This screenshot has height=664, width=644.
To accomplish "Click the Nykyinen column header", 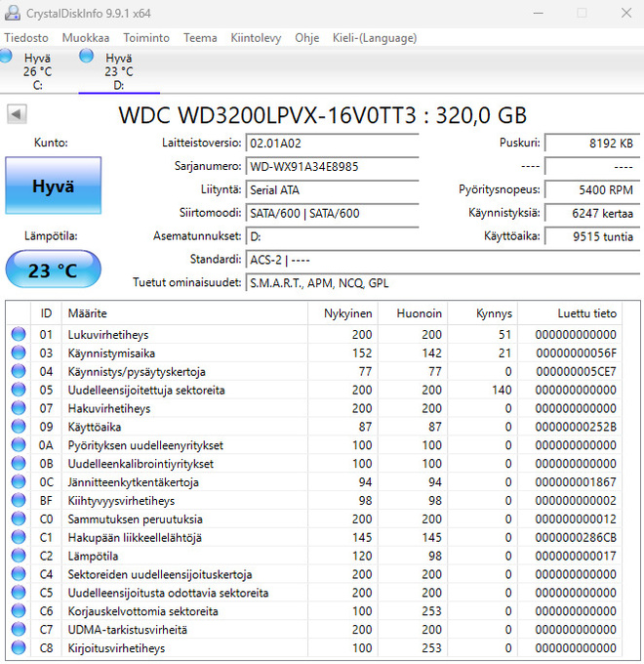I will (x=342, y=313).
